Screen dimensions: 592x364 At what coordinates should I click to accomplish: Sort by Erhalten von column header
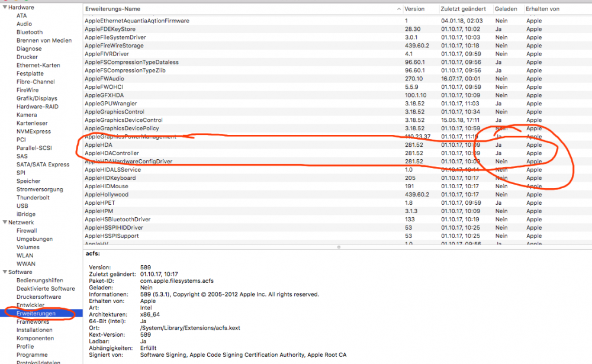(x=542, y=9)
